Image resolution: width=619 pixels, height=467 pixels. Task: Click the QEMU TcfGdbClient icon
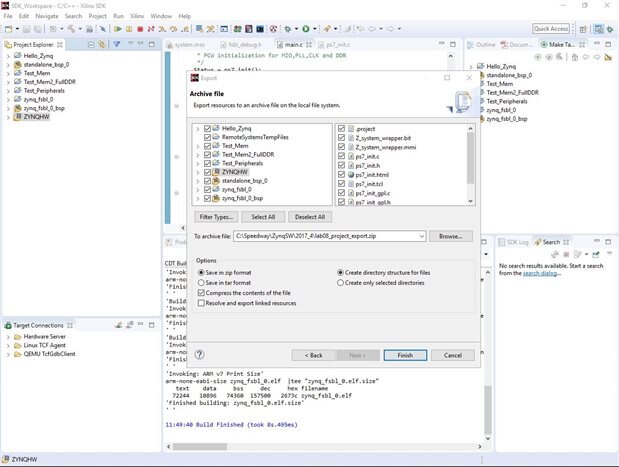click(18, 355)
